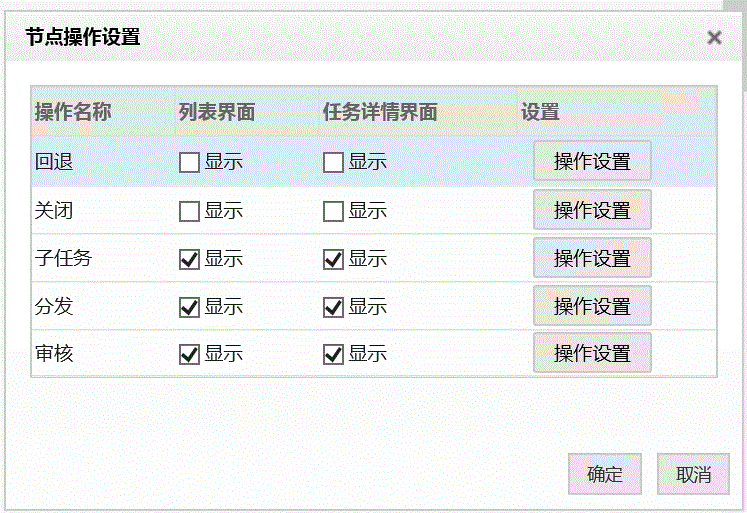
Task: Enable 列表界面 显示 checkbox for 回退
Action: (x=189, y=162)
